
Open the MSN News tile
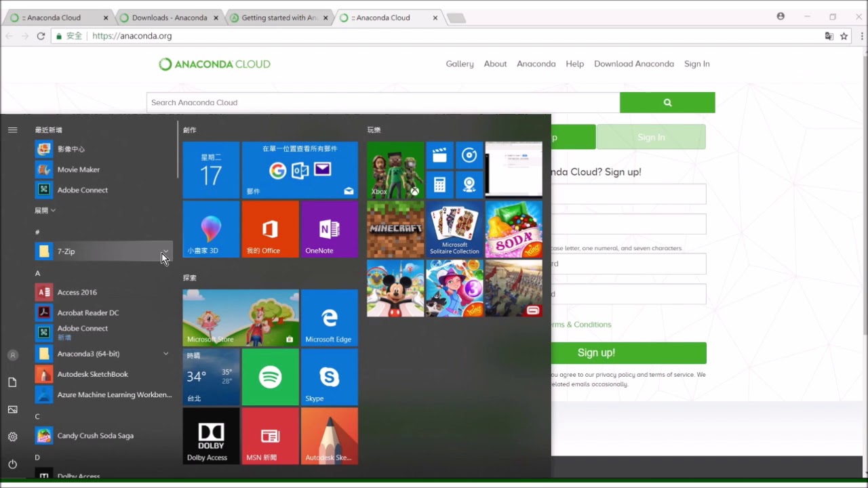[x=270, y=436]
